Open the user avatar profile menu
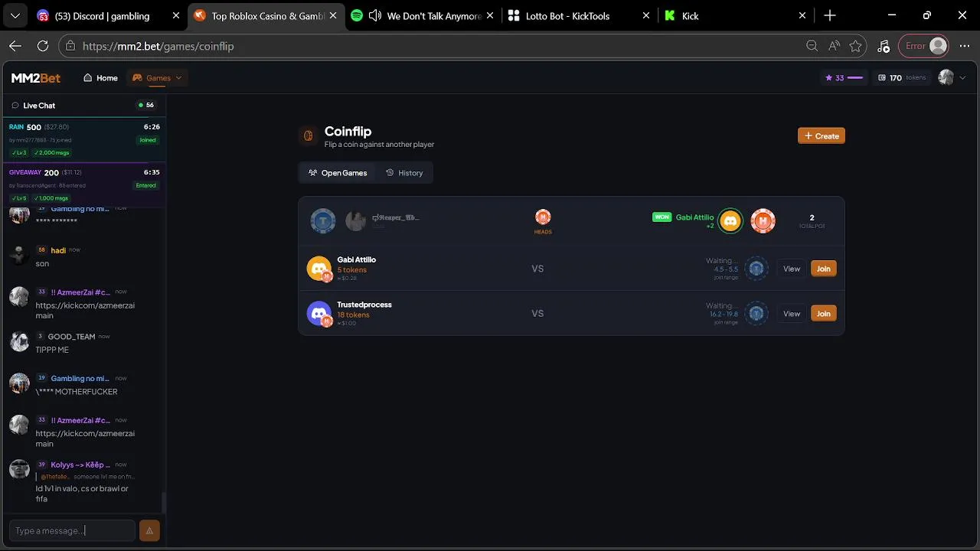 [x=952, y=77]
